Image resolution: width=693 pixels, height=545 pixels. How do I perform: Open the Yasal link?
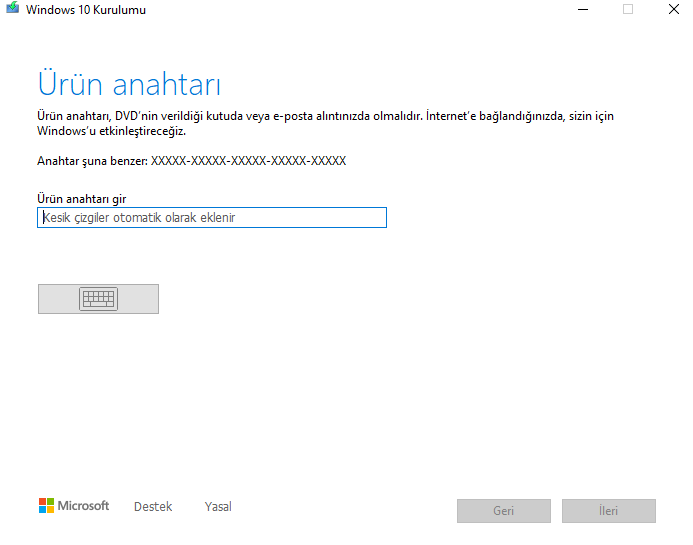[218, 507]
